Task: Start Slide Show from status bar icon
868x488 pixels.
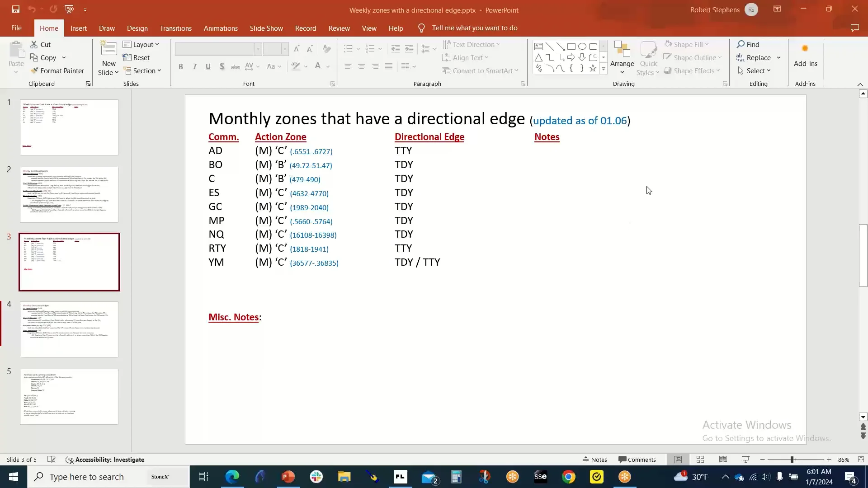Action: point(745,460)
